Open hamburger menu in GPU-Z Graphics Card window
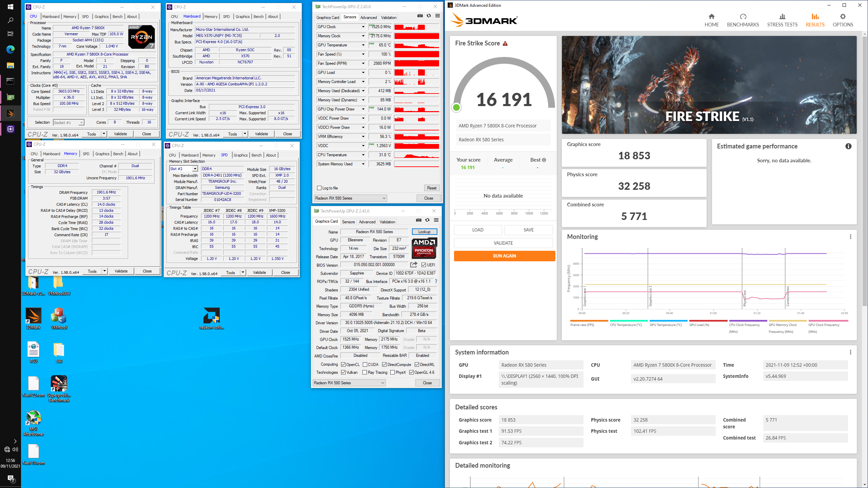The height and width of the screenshot is (488, 868). pos(436,220)
